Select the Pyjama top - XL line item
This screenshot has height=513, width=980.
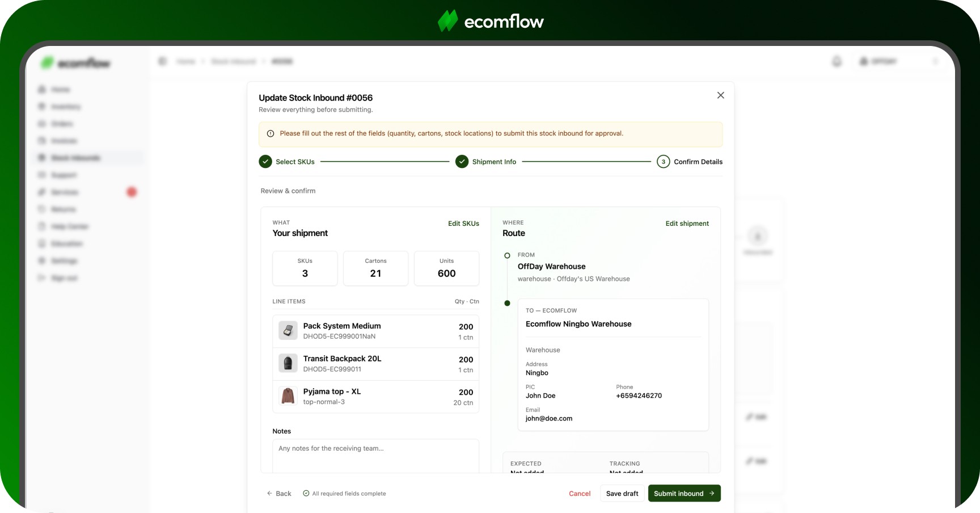pyautogui.click(x=375, y=397)
